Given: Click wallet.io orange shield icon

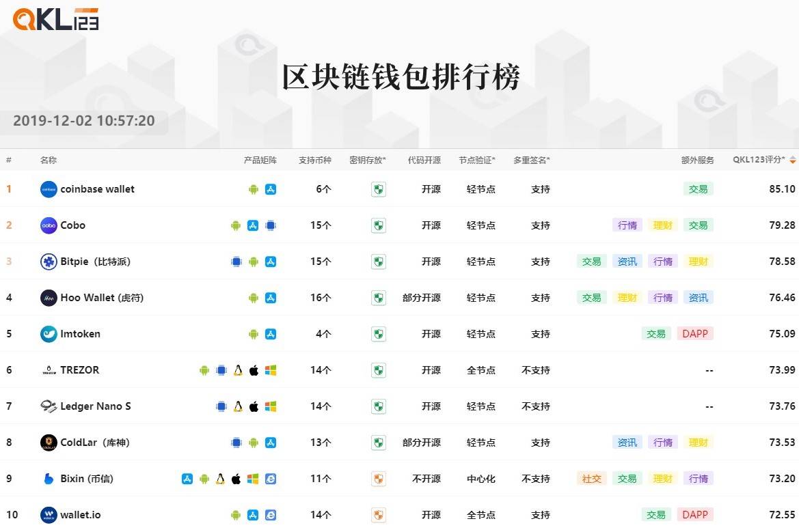Looking at the screenshot, I should pyautogui.click(x=378, y=515).
